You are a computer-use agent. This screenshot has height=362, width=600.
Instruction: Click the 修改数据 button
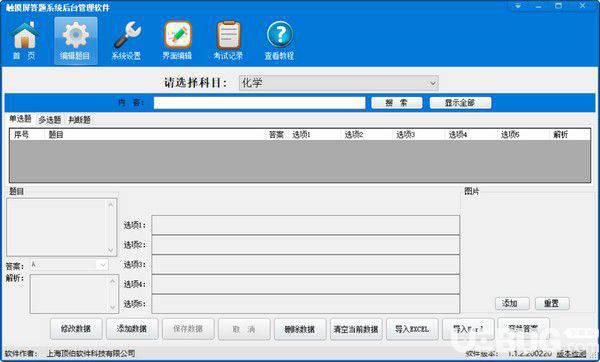(76, 329)
